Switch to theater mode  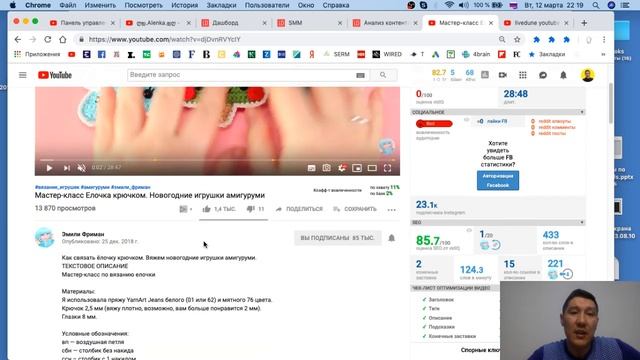coord(372,168)
